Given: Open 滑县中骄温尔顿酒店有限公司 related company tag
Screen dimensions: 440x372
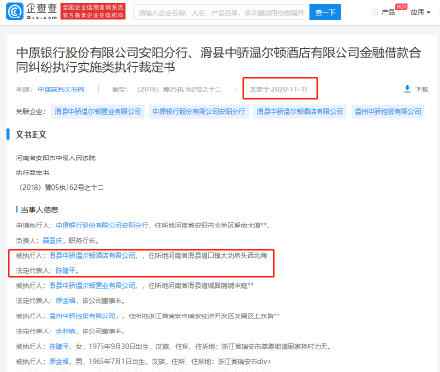Looking at the screenshot, I should click(300, 111).
